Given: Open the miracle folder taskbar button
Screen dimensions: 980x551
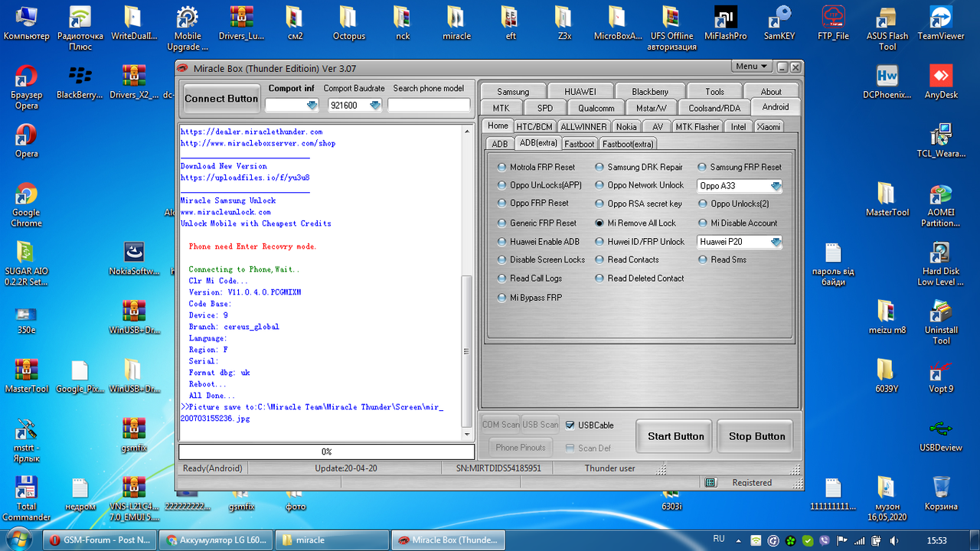Looking at the screenshot, I should tap(331, 540).
